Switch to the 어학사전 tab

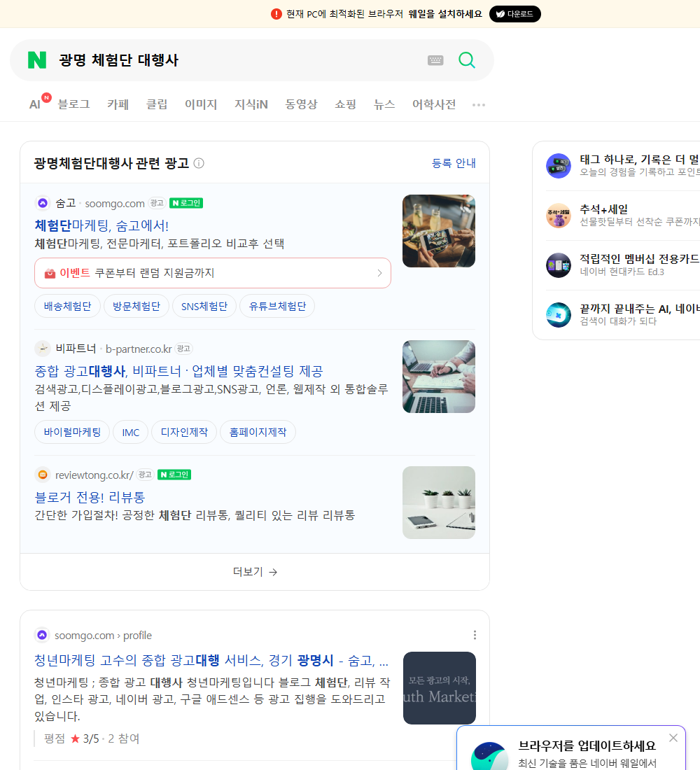click(434, 104)
